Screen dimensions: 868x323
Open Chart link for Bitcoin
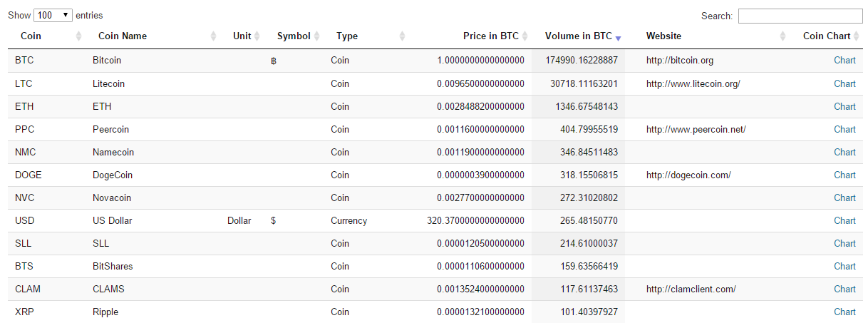pyautogui.click(x=844, y=61)
